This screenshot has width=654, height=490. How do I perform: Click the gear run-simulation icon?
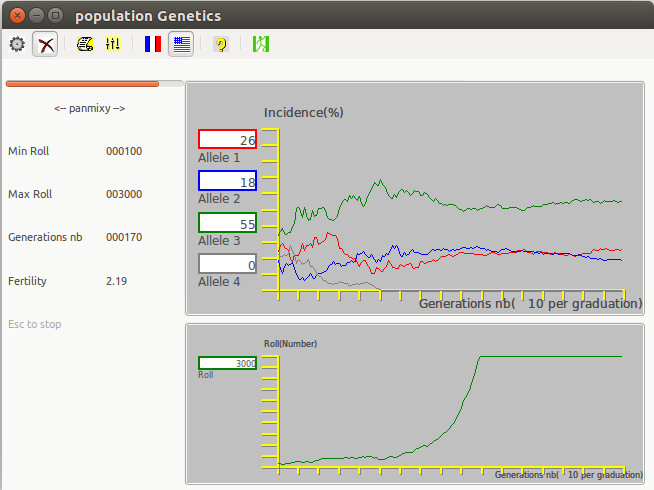pyautogui.click(x=17, y=44)
